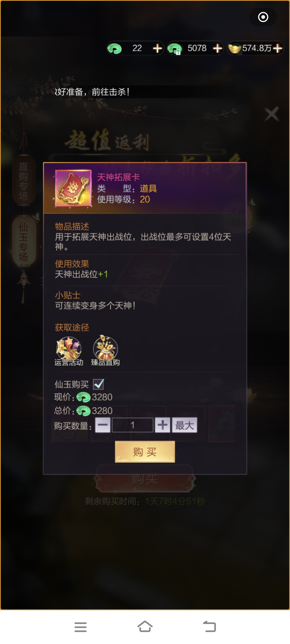The image size is (290, 644).
Task: Go to Android home screen
Action: click(x=145, y=627)
